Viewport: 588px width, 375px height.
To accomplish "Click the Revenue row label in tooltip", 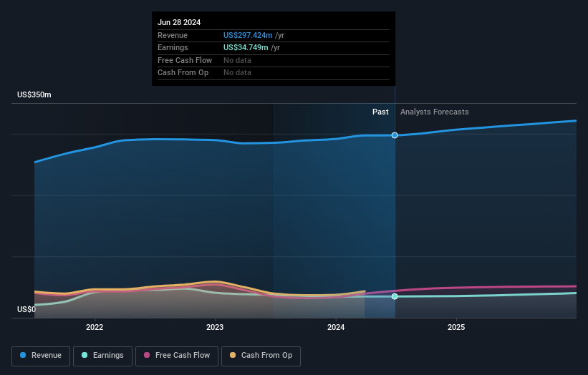I will point(172,35).
